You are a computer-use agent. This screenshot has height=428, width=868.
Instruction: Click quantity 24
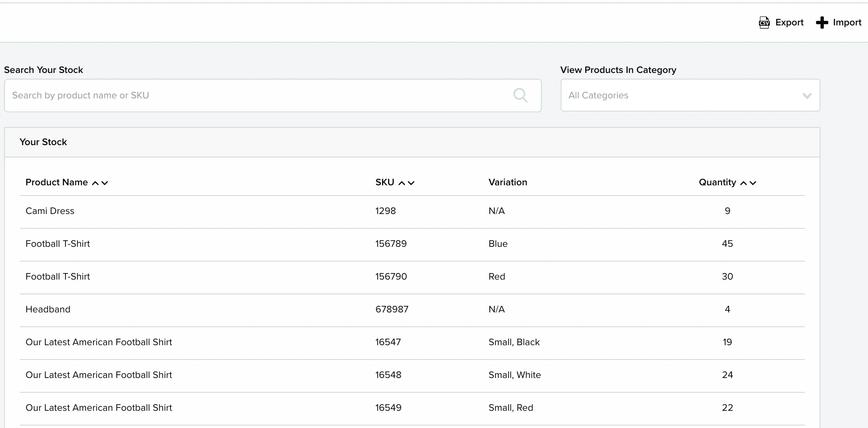[727, 375]
